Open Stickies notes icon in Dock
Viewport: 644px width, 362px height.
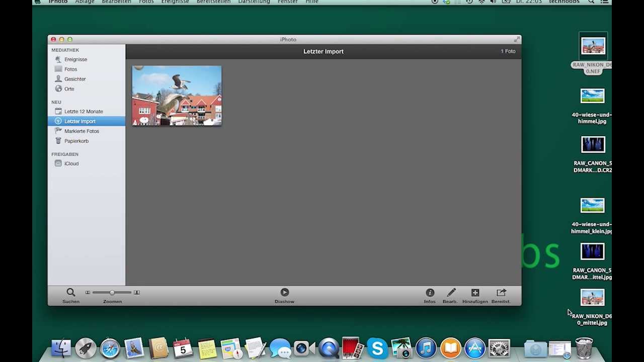pos(207,348)
